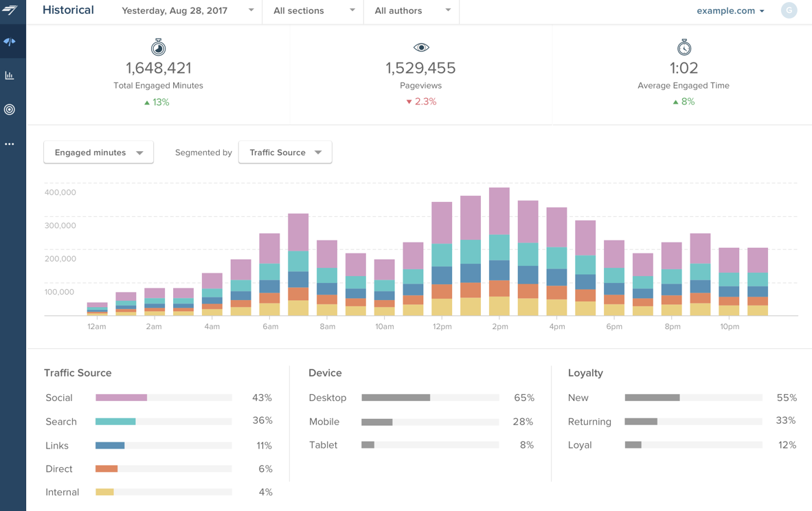Expand the All sections dropdown

tap(313, 11)
